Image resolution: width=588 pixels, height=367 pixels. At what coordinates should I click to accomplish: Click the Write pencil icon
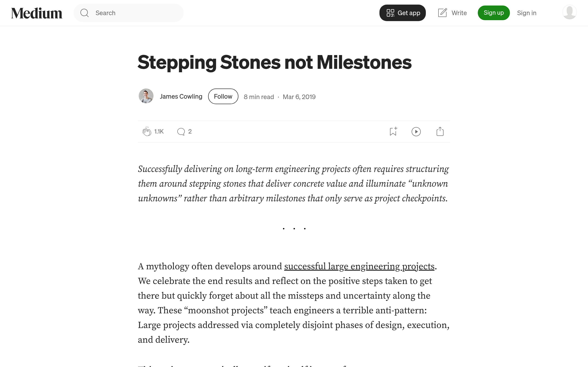pyautogui.click(x=442, y=13)
